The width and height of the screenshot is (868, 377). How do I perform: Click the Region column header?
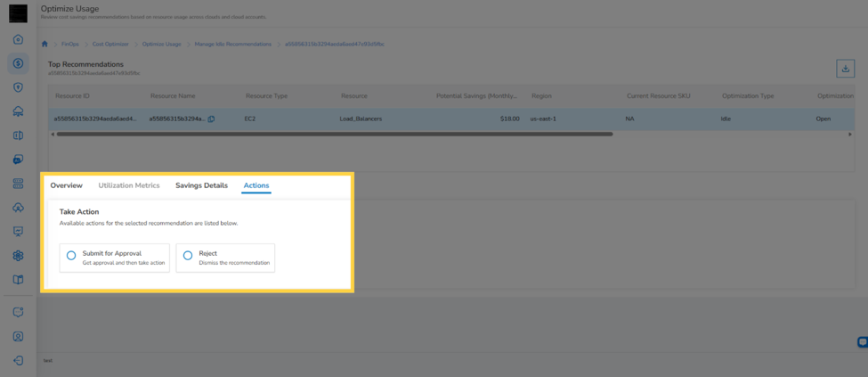(541, 96)
